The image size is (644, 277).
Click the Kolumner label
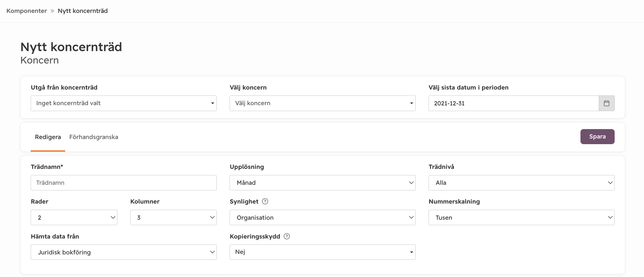tap(145, 201)
